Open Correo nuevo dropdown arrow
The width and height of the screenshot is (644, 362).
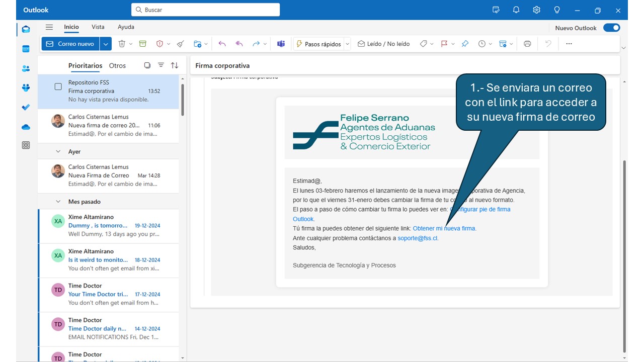click(x=106, y=44)
